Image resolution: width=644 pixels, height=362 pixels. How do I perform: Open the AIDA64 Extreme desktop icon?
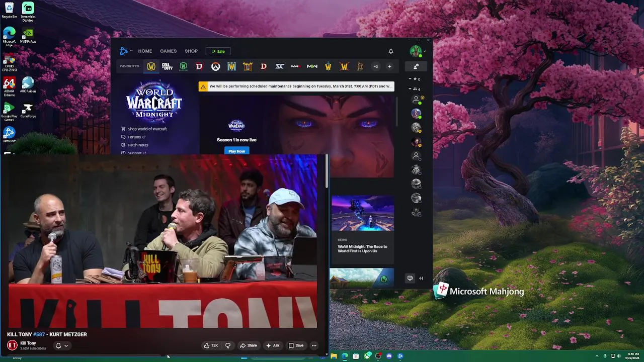[x=9, y=87]
